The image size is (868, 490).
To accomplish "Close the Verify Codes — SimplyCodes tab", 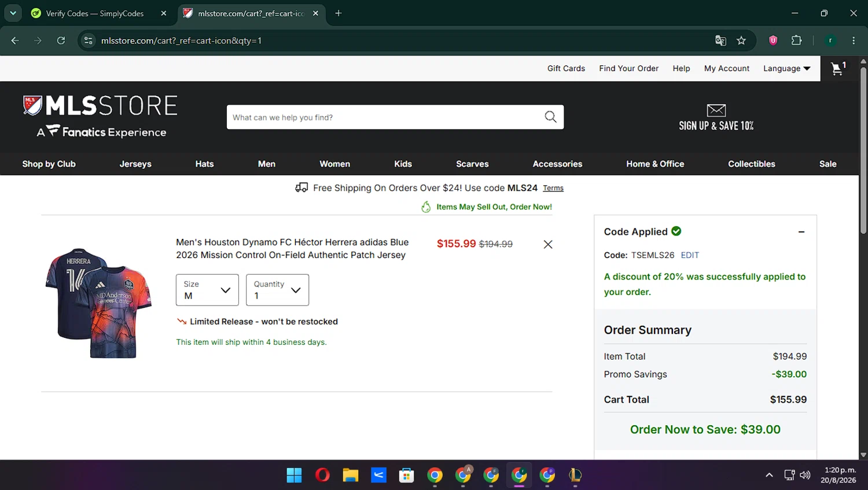I will [x=164, y=13].
